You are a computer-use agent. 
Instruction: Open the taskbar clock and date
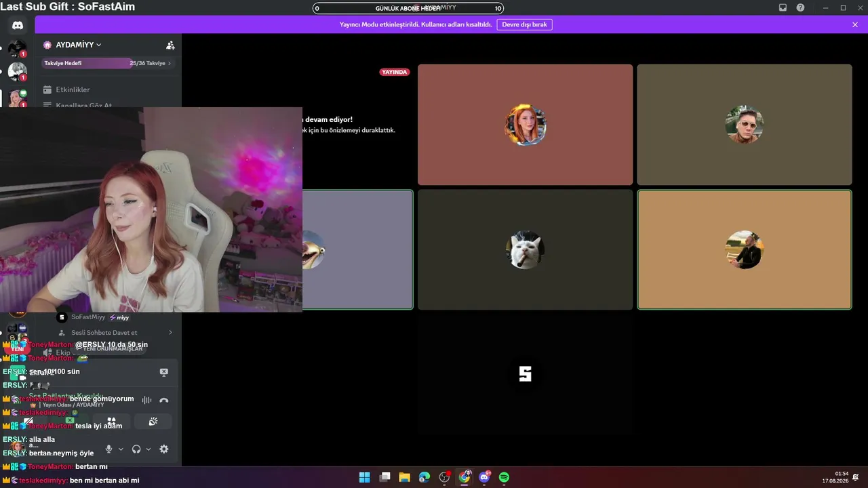(x=835, y=477)
